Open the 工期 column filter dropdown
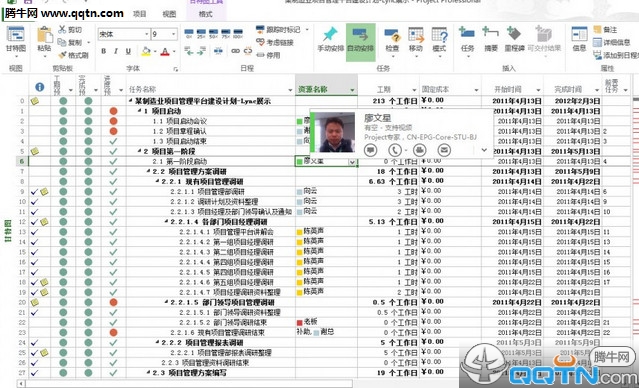 click(x=414, y=90)
